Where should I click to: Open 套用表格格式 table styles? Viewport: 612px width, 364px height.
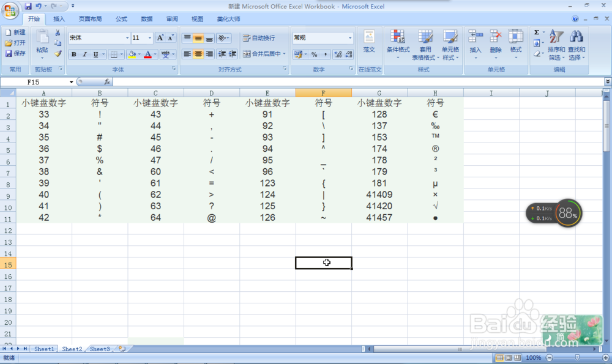tap(425, 45)
